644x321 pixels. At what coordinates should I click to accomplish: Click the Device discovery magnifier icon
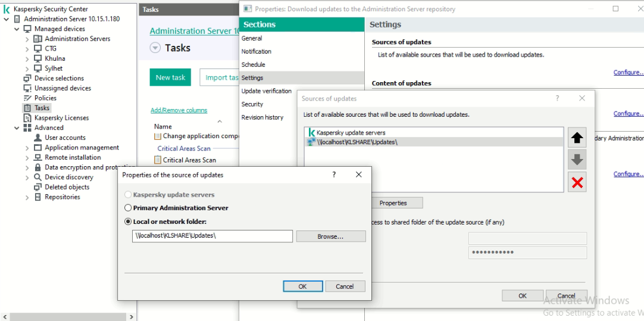tap(37, 177)
